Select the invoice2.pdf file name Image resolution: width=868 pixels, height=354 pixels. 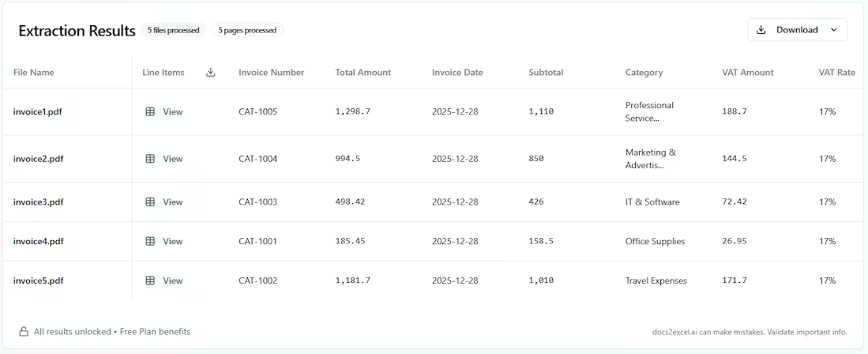coord(38,159)
